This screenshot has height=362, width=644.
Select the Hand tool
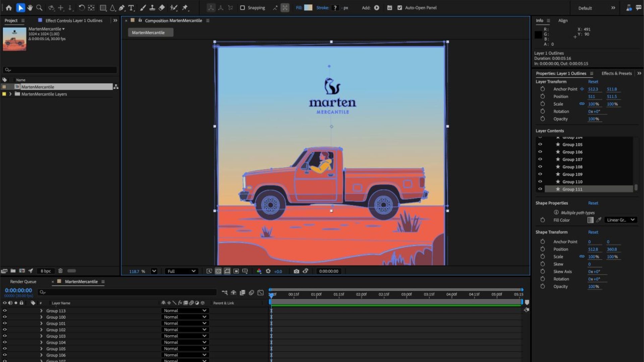pyautogui.click(x=30, y=8)
